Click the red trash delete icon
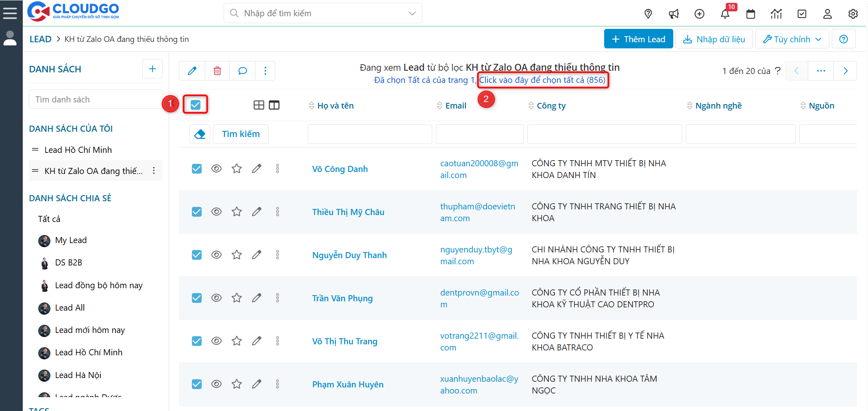 pos(218,71)
